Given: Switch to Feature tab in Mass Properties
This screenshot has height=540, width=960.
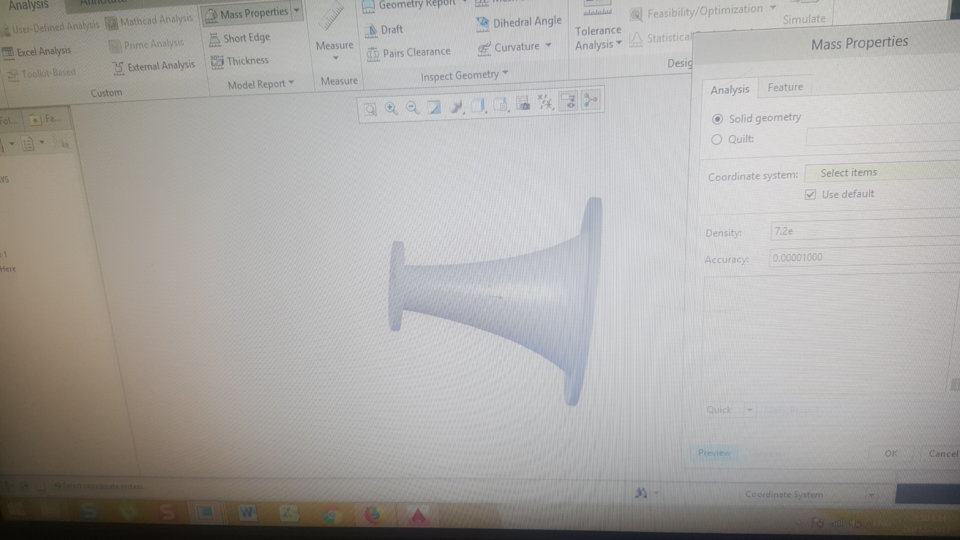Looking at the screenshot, I should (786, 87).
